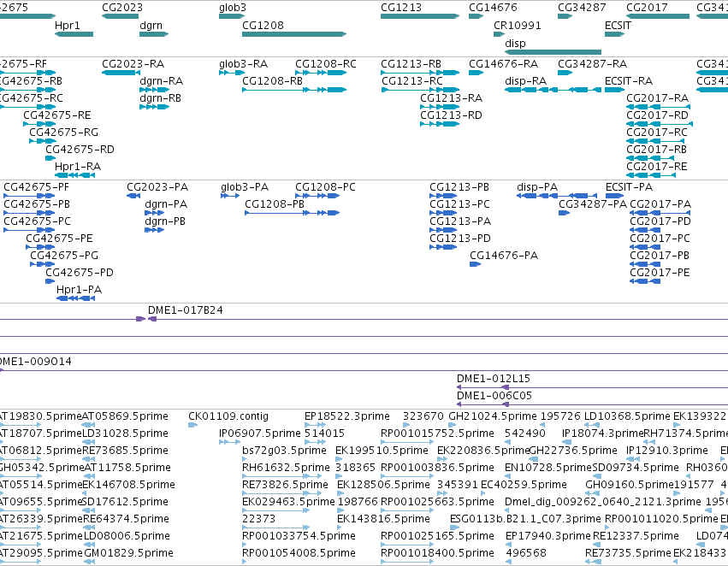Select BAC clone DME1-017B24

(186, 310)
